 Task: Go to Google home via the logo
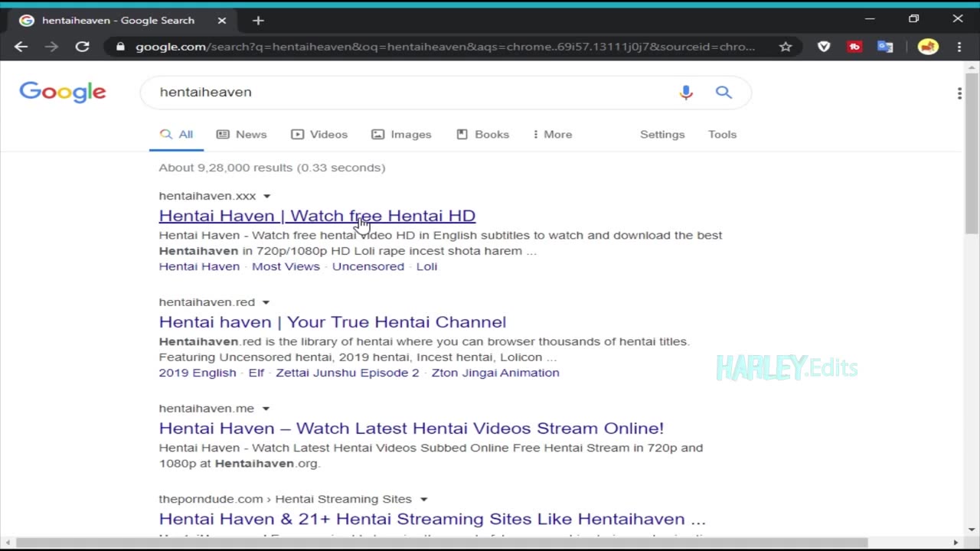pyautogui.click(x=63, y=92)
